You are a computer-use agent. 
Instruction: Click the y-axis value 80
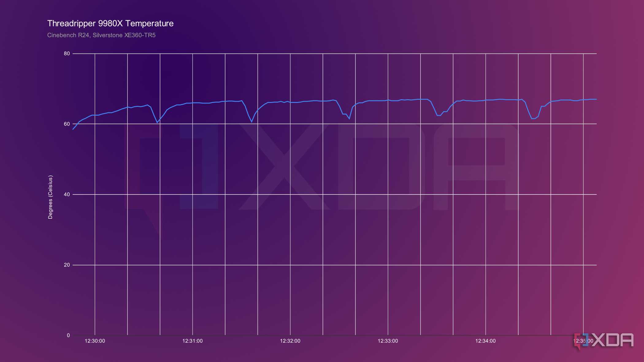click(x=67, y=54)
